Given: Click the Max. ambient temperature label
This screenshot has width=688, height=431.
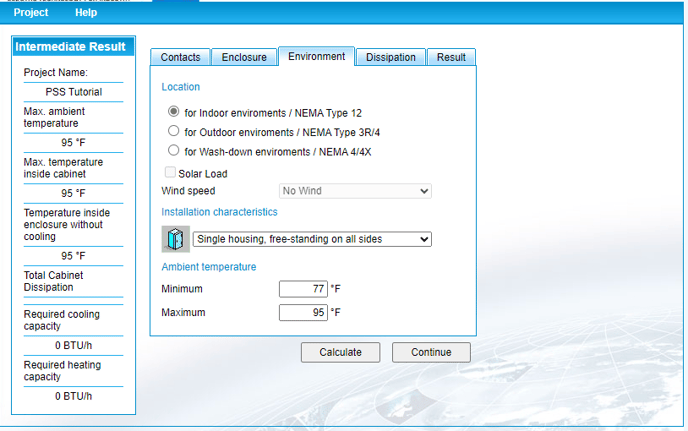Looking at the screenshot, I should tap(54, 117).
